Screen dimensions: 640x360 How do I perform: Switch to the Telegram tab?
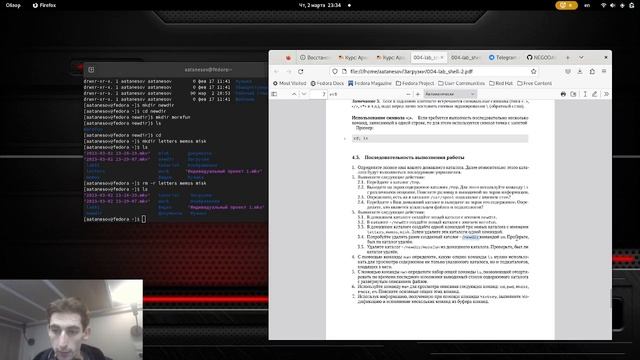point(503,58)
